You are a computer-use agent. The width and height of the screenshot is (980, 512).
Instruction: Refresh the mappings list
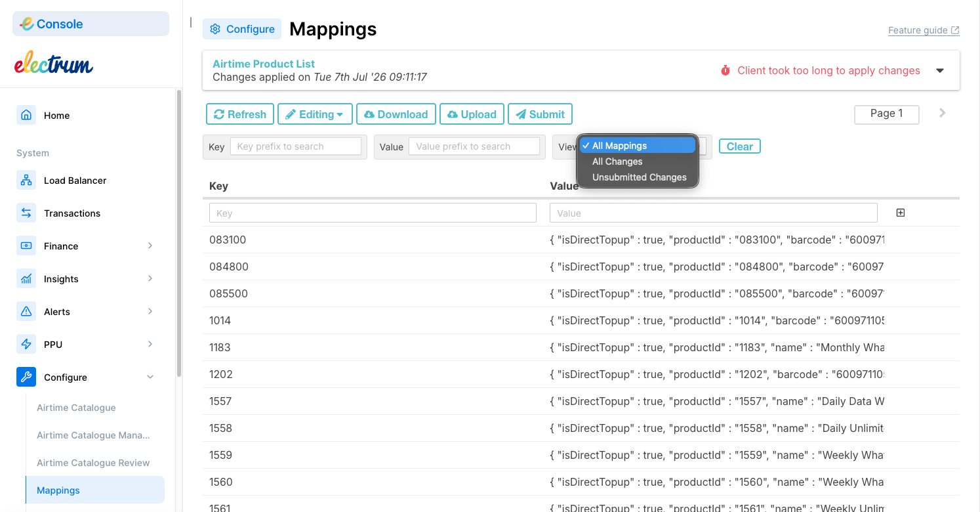click(x=240, y=114)
